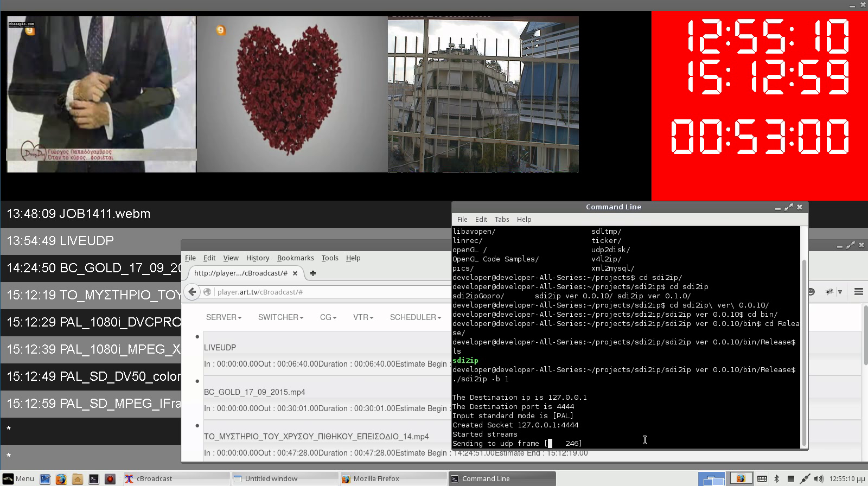Click the globe site identity icon

coord(207,292)
